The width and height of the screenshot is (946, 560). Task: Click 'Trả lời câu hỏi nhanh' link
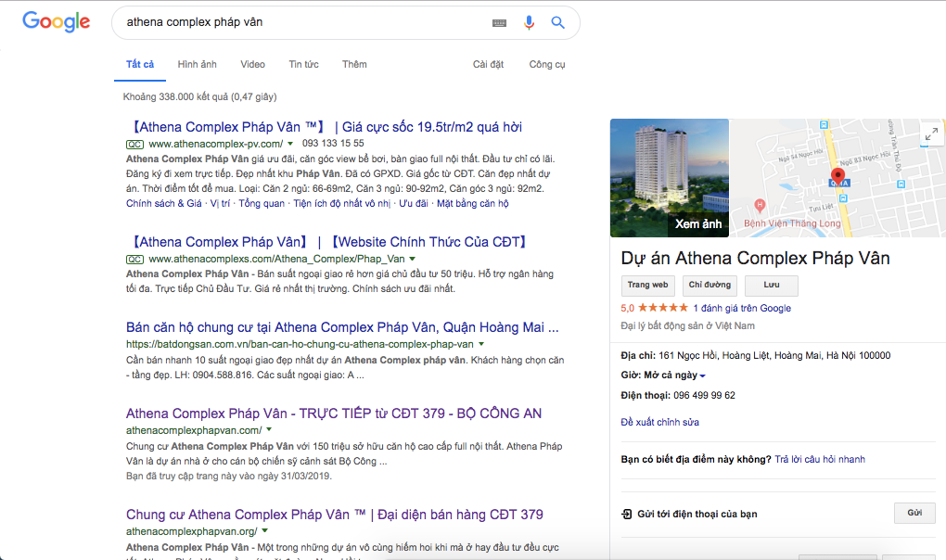click(x=821, y=459)
